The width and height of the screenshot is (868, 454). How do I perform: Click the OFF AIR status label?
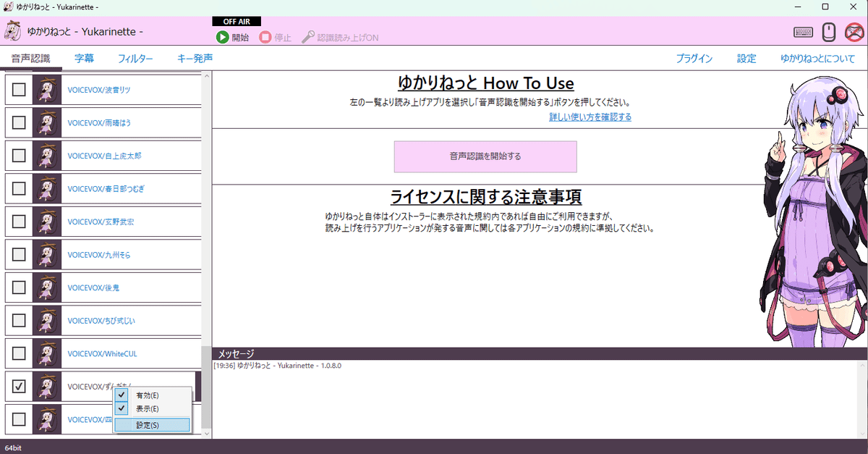(237, 22)
